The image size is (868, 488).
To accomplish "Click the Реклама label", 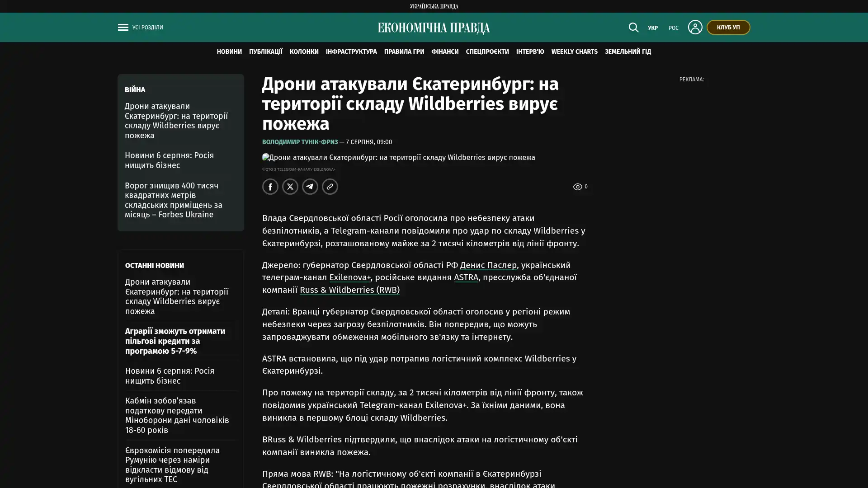I will pyautogui.click(x=692, y=80).
